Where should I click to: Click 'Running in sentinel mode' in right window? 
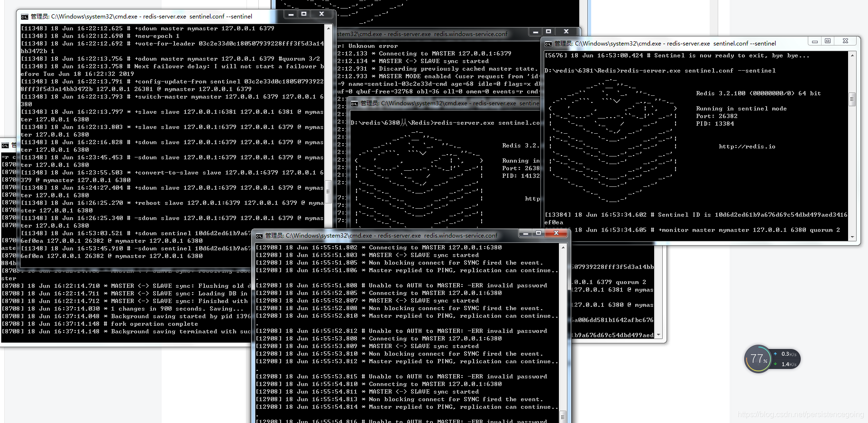click(x=741, y=109)
